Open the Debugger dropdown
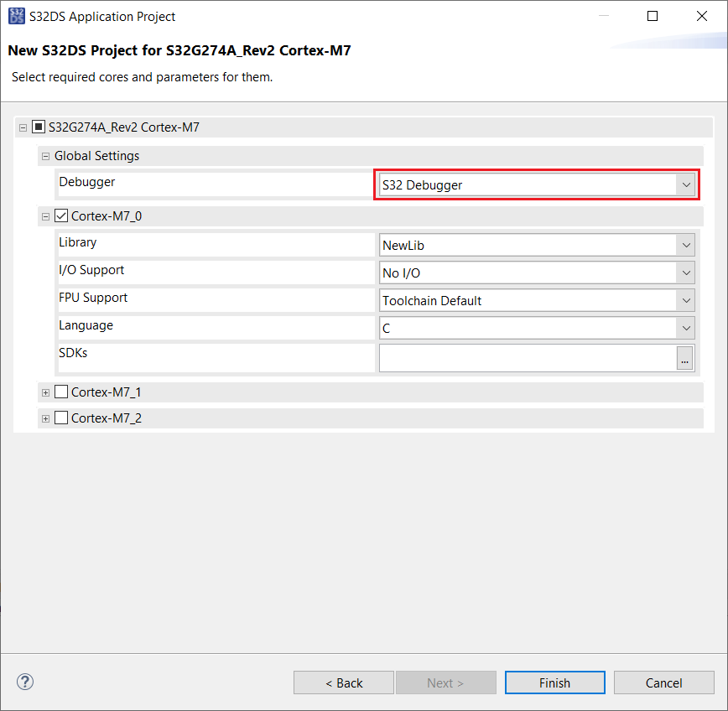Screen dimensions: 728x711 point(537,184)
